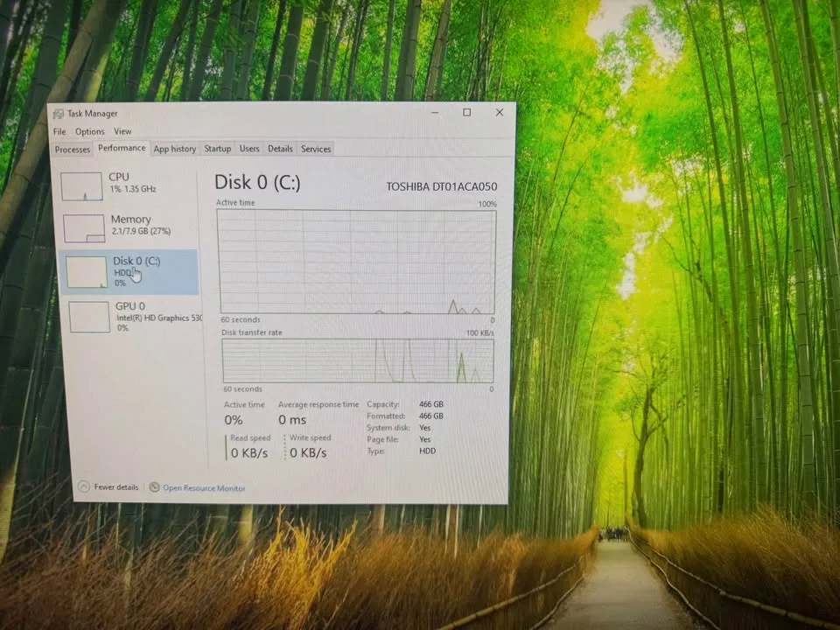
Task: Click the Disk transfer rate graph
Action: click(358, 360)
